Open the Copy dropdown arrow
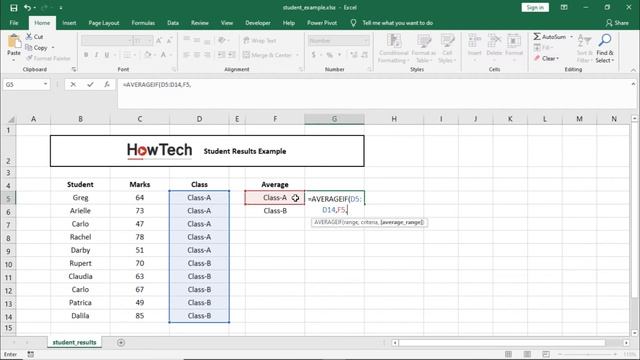640x360 pixels. coord(53,48)
